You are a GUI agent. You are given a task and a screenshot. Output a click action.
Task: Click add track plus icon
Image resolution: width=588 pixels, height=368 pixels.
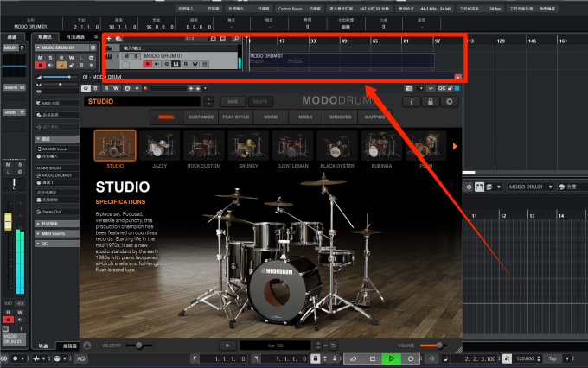109,39
